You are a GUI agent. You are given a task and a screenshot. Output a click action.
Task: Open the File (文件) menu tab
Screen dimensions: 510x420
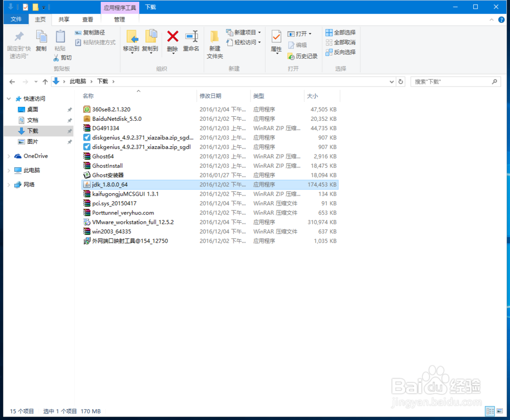[16, 19]
